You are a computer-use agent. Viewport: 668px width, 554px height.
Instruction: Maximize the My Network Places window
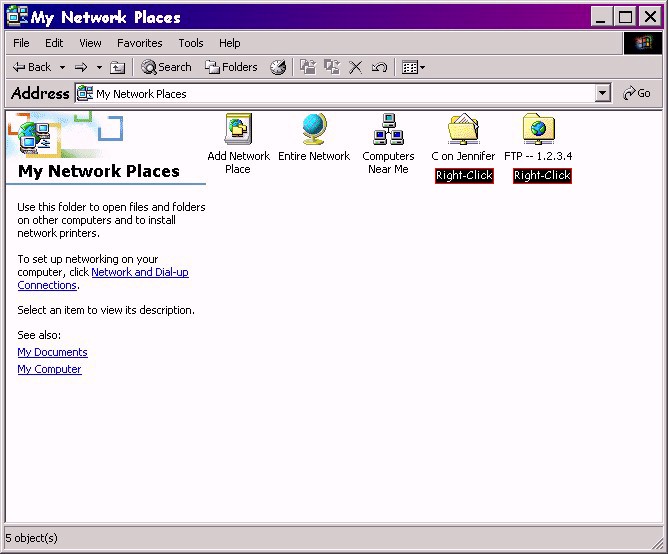tap(625, 17)
